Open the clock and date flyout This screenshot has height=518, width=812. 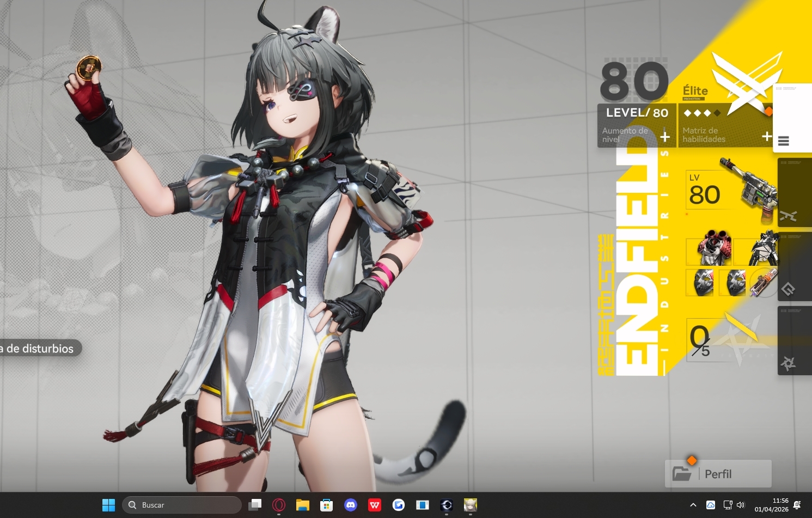[x=771, y=505]
